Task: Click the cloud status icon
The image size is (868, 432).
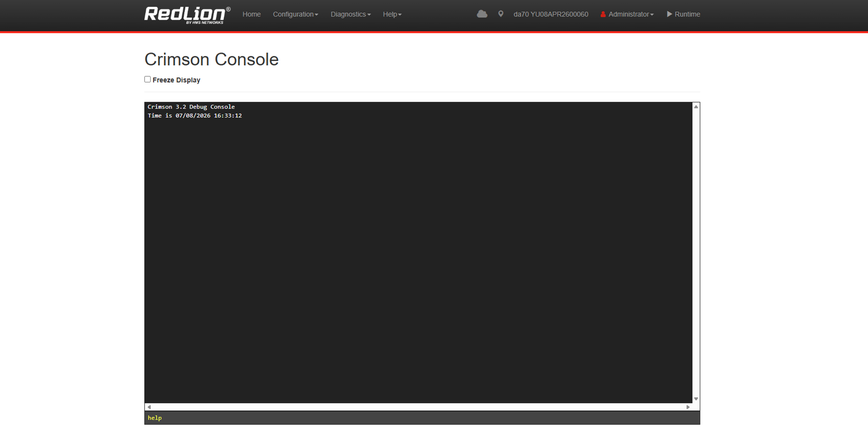Action: (x=482, y=14)
